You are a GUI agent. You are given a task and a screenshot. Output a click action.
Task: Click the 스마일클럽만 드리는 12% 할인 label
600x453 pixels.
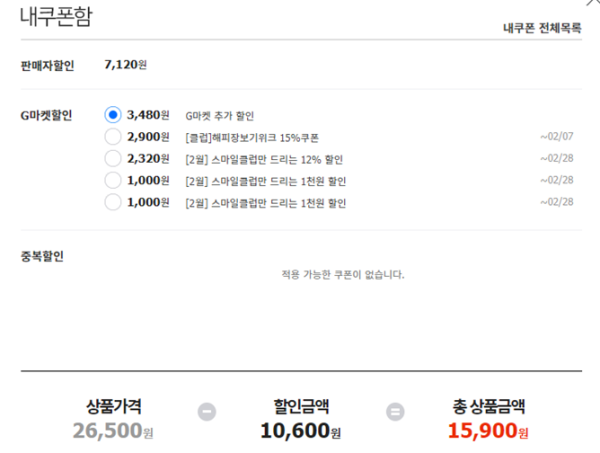coord(264,160)
